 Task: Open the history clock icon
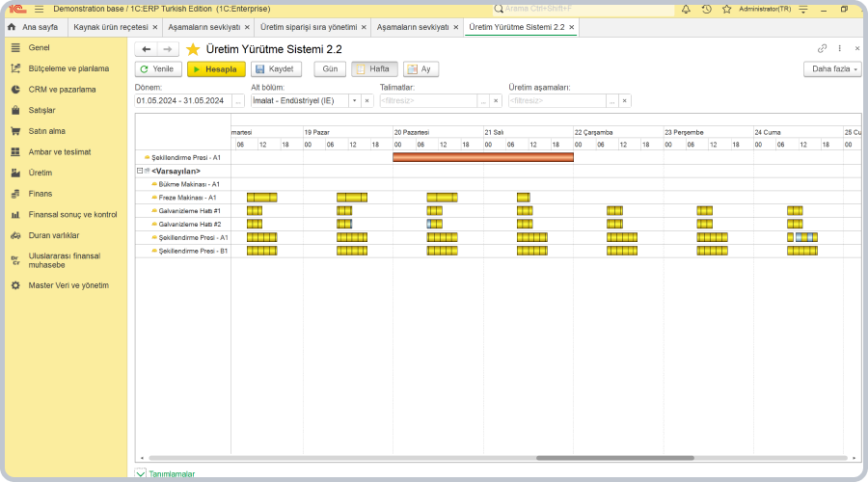[x=706, y=9]
